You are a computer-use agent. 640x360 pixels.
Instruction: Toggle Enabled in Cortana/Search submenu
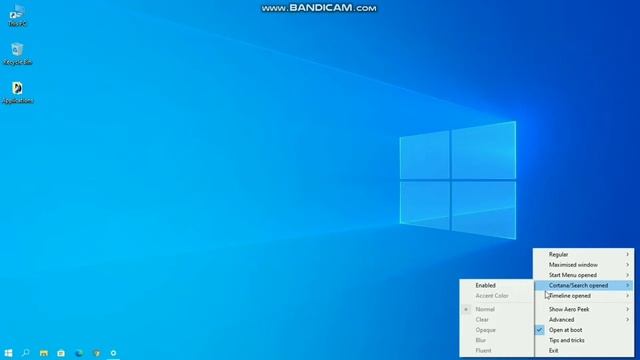tap(496, 285)
